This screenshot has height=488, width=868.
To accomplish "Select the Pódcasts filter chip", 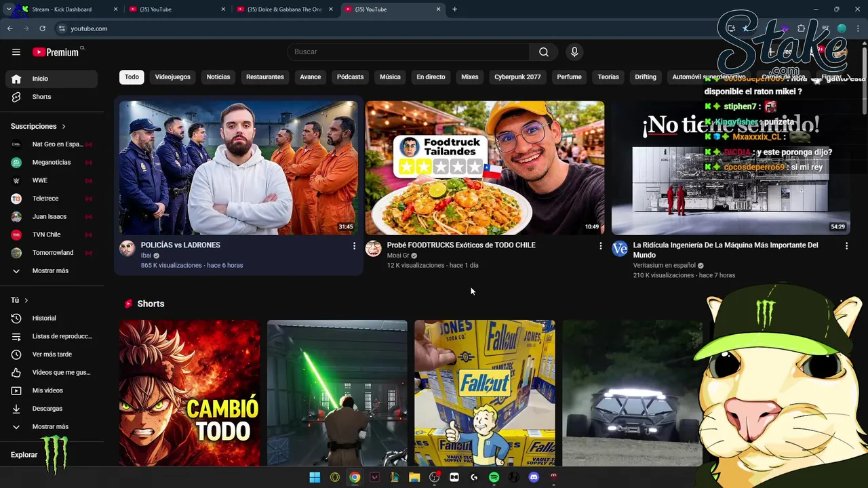I will [x=351, y=77].
